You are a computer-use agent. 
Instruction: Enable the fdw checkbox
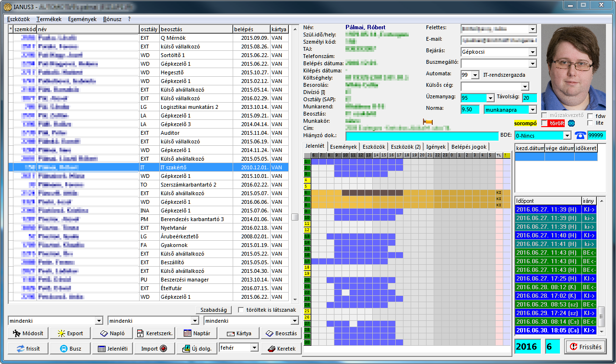point(590,116)
